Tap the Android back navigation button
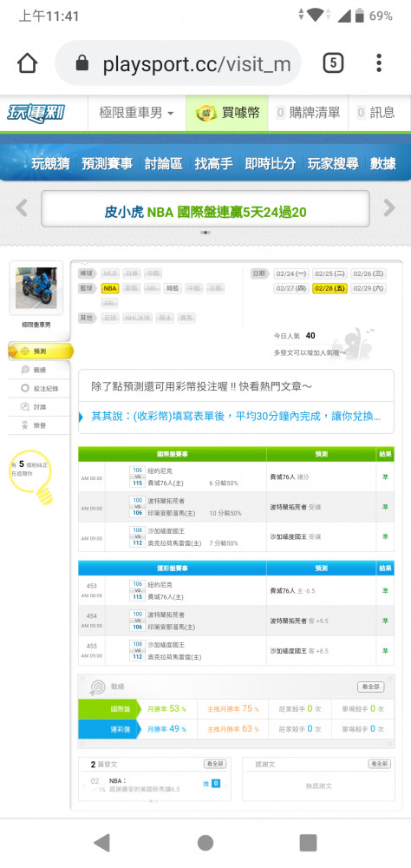Screen dimensions: 411x868 [x=101, y=843]
